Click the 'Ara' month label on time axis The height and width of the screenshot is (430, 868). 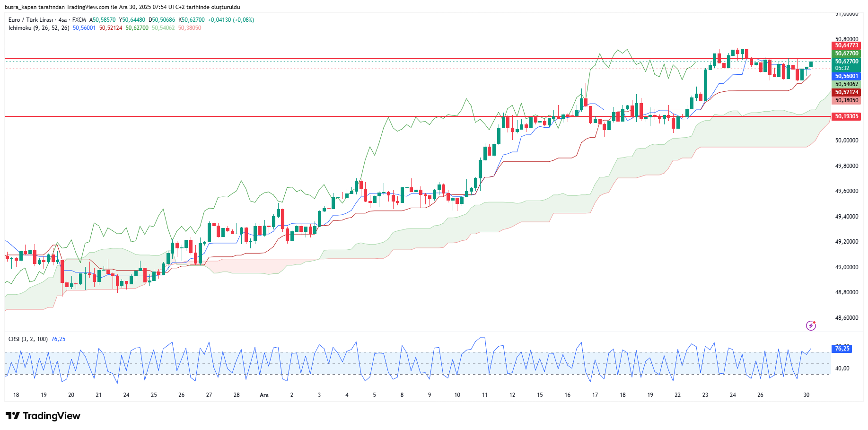tap(264, 395)
